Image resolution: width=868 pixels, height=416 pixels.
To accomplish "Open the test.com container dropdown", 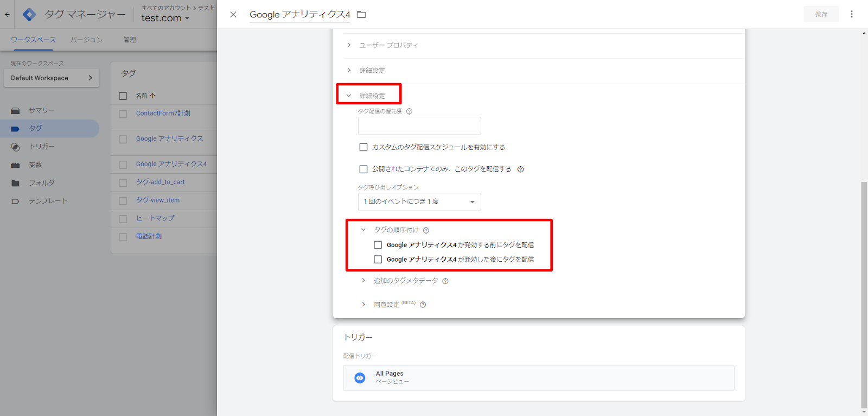I will pos(165,18).
